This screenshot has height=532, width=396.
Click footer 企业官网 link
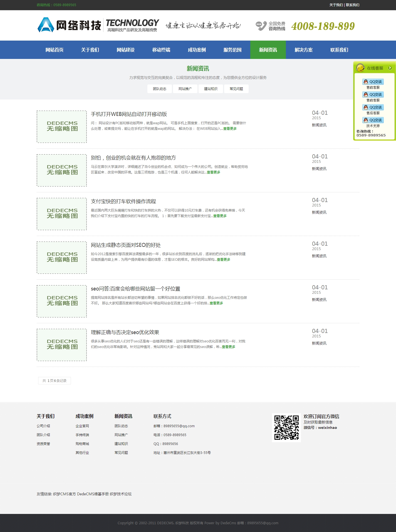point(82,426)
